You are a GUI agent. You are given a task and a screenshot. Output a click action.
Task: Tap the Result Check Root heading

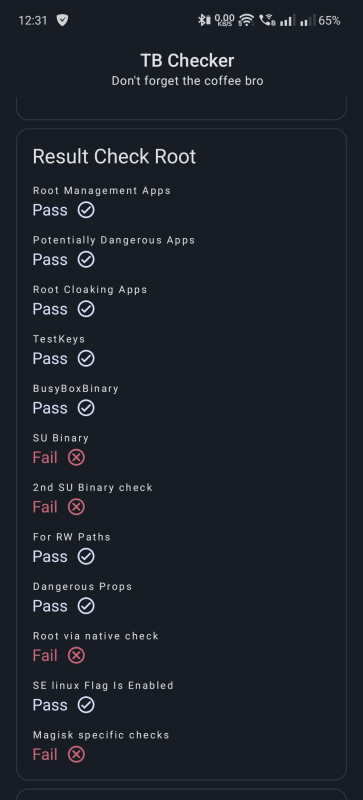pos(114,157)
